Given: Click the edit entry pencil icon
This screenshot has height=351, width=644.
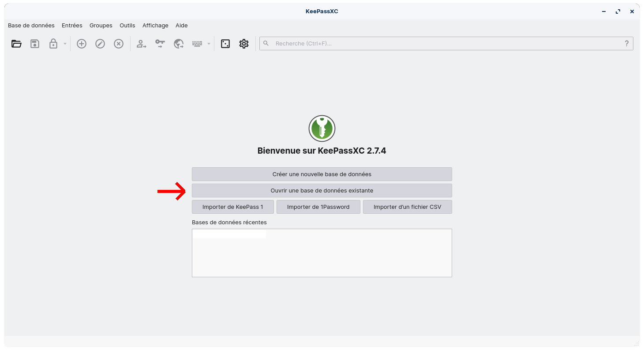Looking at the screenshot, I should click(100, 44).
